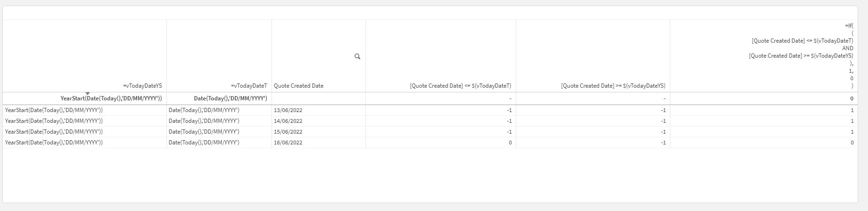This screenshot has height=211, width=868.
Task: Click the search icon in Quote Created Date column
Action: click(357, 56)
